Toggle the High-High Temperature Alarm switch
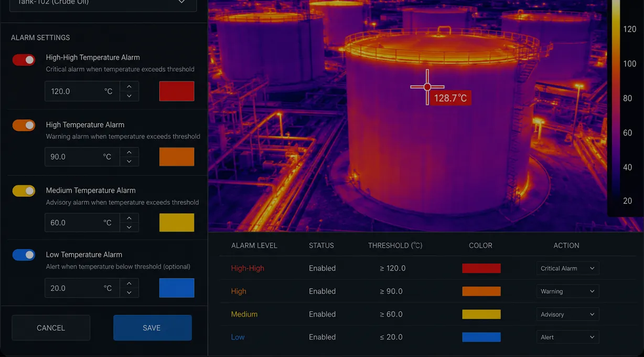Screen dimensions: 644x357 pos(24,60)
